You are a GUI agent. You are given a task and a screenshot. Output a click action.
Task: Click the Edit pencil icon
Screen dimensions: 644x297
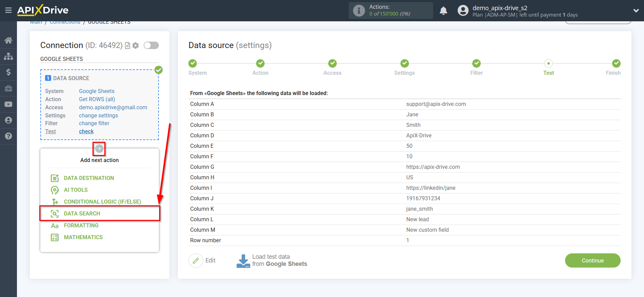[196, 260]
